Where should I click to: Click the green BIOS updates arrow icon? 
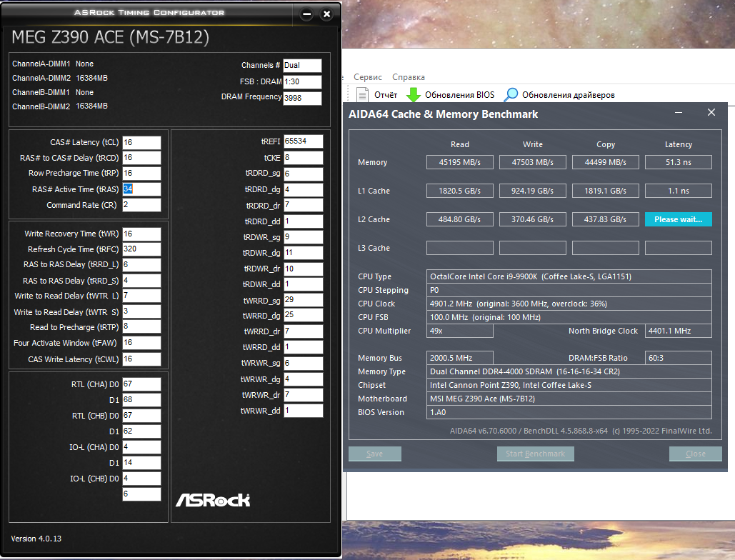coord(413,95)
